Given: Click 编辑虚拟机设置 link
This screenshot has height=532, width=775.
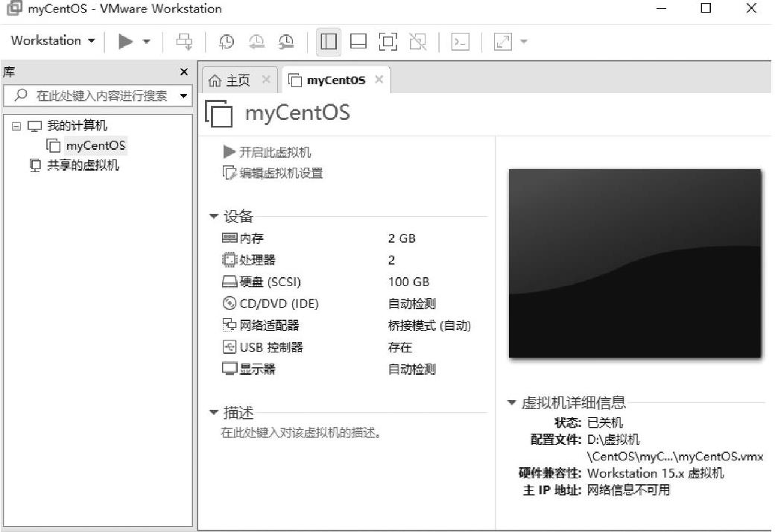Looking at the screenshot, I should point(281,173).
